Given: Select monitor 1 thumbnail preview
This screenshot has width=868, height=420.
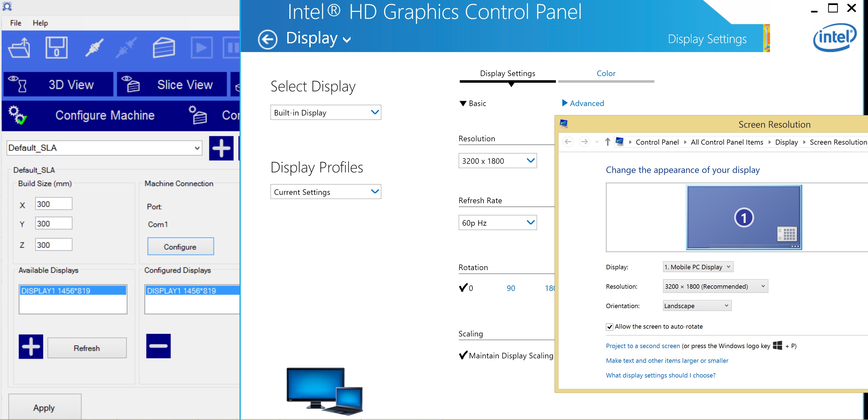Looking at the screenshot, I should coord(744,217).
